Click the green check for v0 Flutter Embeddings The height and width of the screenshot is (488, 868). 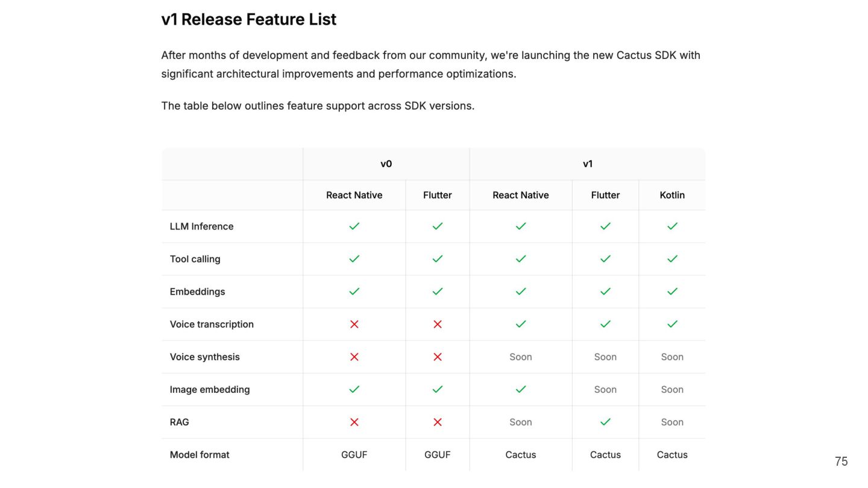click(437, 291)
